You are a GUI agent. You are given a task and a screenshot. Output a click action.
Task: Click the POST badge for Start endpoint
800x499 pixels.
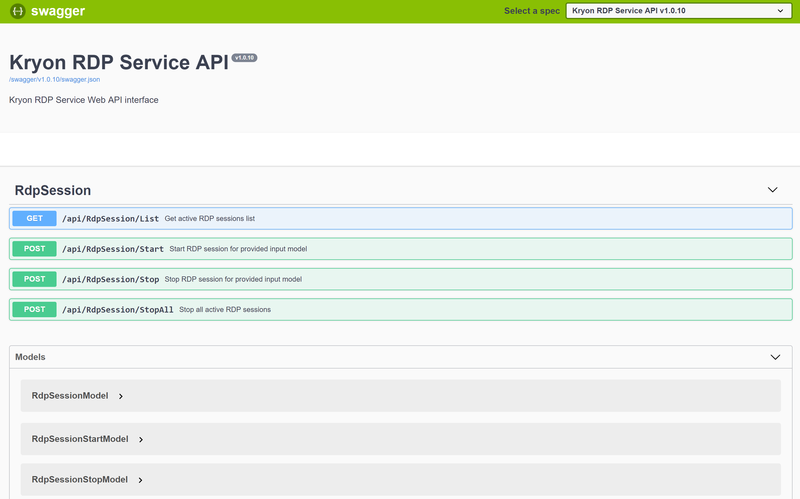tap(34, 248)
